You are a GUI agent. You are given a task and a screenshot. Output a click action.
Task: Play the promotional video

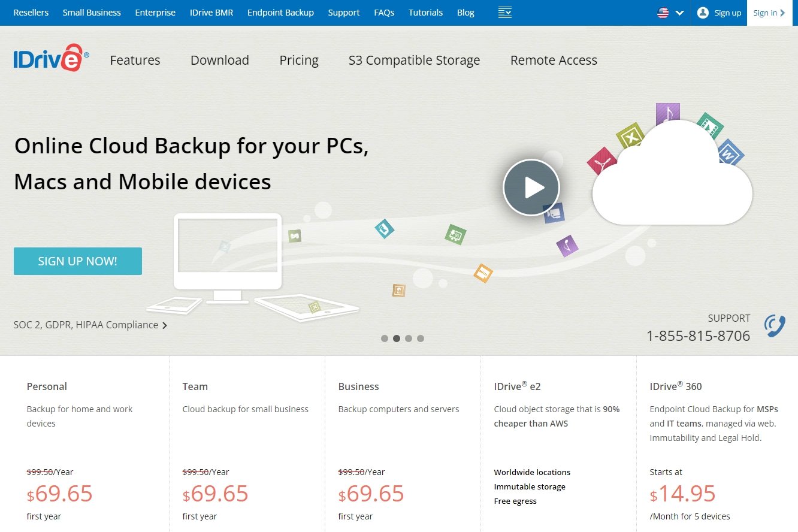click(x=531, y=188)
